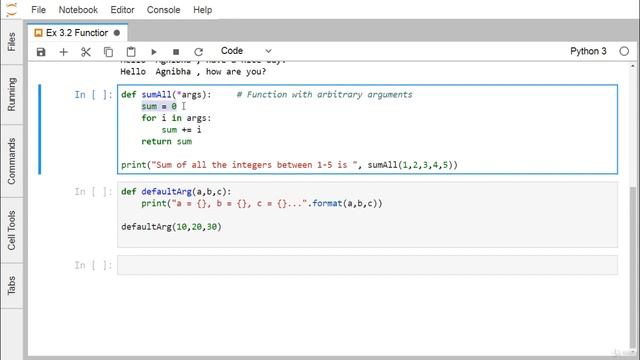The height and width of the screenshot is (360, 640).
Task: Click the 'for i in args:' line
Action: [176, 118]
